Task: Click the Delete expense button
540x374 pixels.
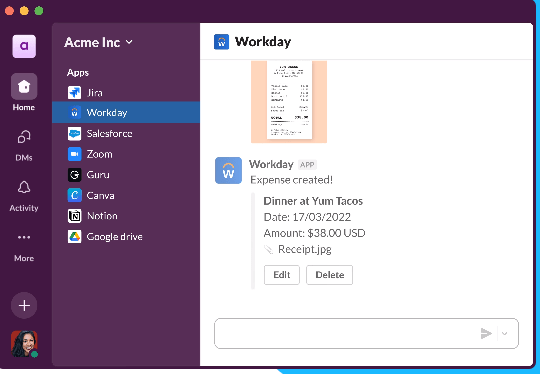Action: [330, 275]
